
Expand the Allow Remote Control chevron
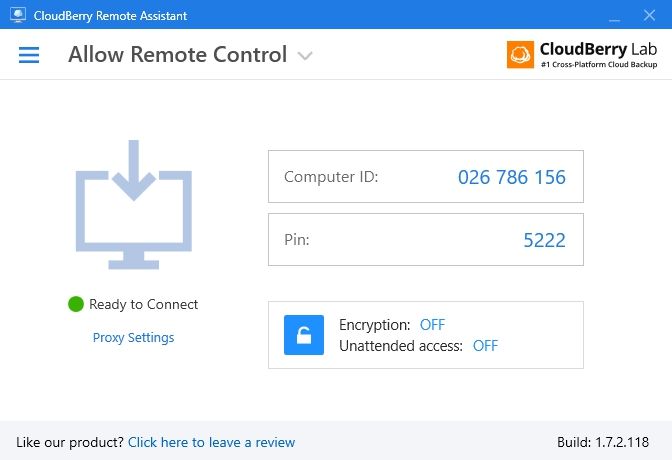tap(305, 56)
